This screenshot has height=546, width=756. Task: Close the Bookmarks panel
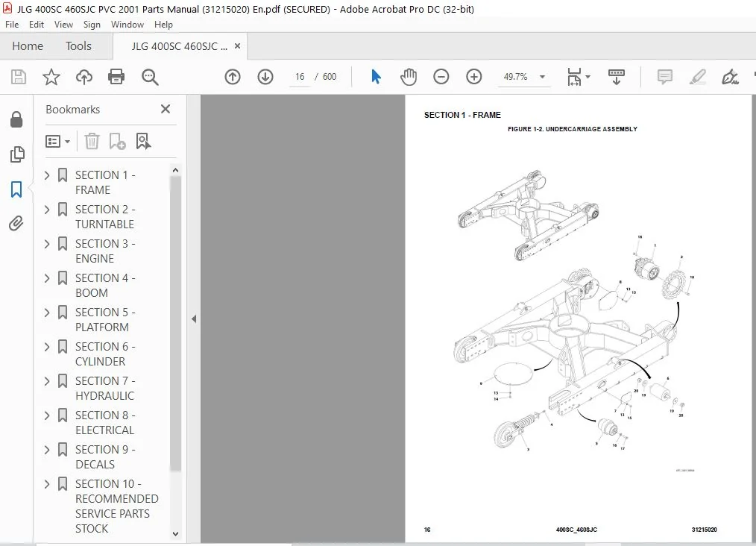(166, 109)
